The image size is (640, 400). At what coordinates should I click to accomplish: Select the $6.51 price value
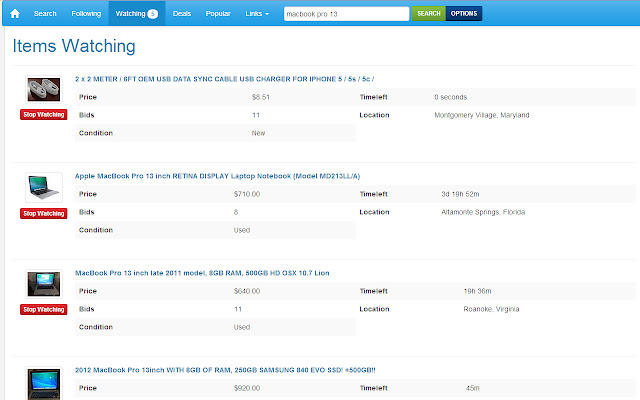260,97
